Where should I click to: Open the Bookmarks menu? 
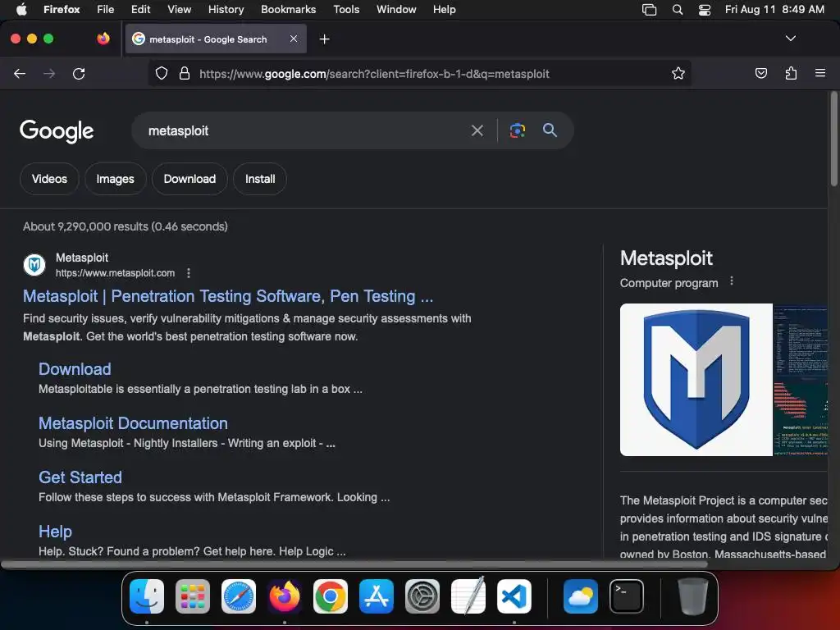(x=288, y=10)
